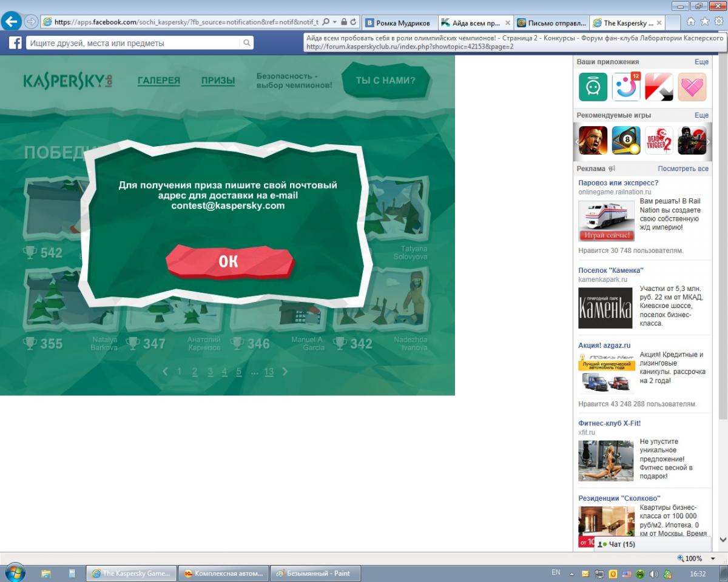The width and height of the screenshot is (728, 582).
Task: Switch to the Ромка Мудриков tab
Action: coord(399,23)
